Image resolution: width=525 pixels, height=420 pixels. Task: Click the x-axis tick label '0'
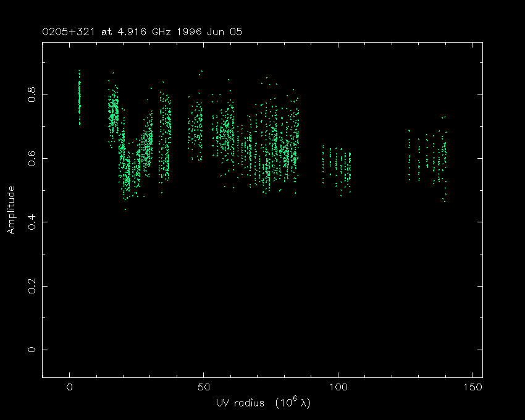pyautogui.click(x=70, y=388)
